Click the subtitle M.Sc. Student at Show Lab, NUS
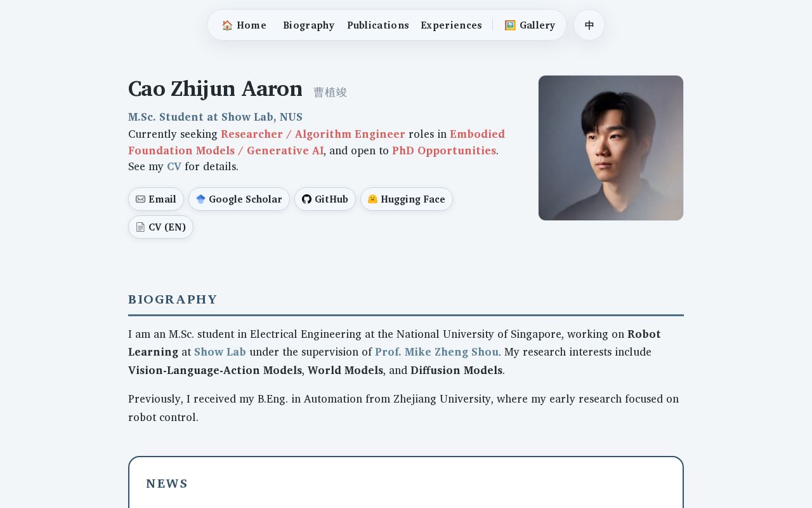 pos(215,117)
